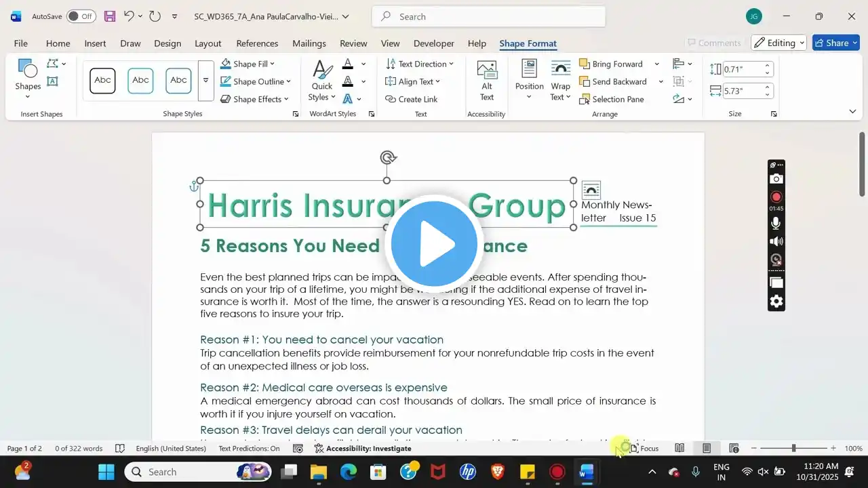Viewport: 868px width, 488px height.
Task: Click the proofing book icon in status bar
Action: point(120,448)
